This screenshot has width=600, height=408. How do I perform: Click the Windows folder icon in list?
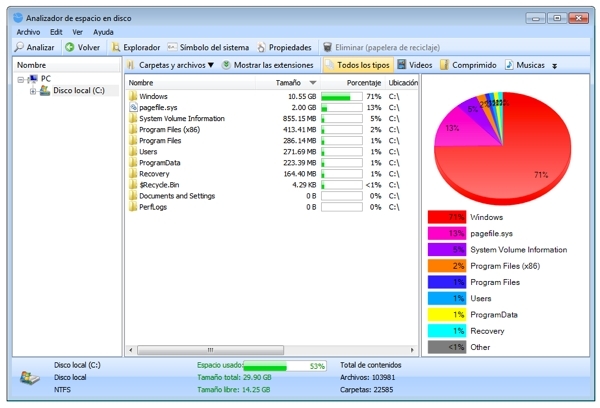(133, 96)
